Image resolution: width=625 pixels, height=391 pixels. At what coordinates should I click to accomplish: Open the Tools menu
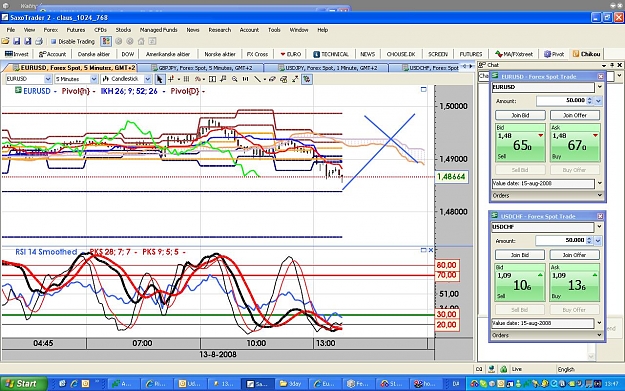pos(274,30)
